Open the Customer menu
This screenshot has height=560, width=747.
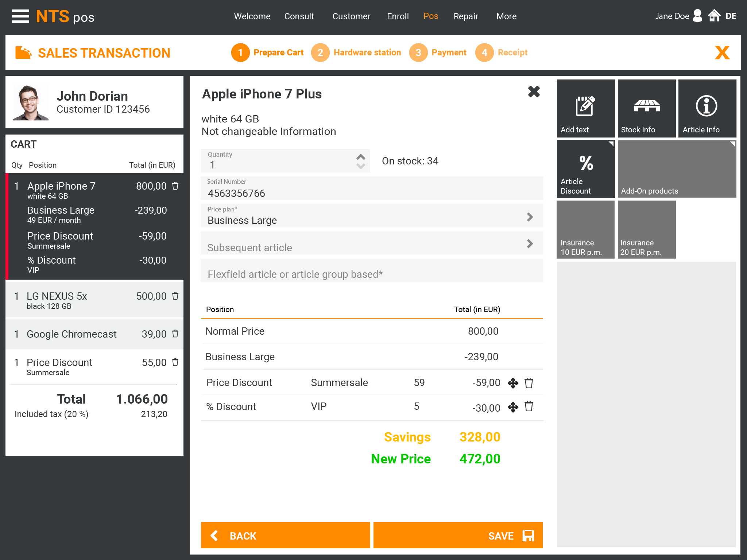click(351, 16)
